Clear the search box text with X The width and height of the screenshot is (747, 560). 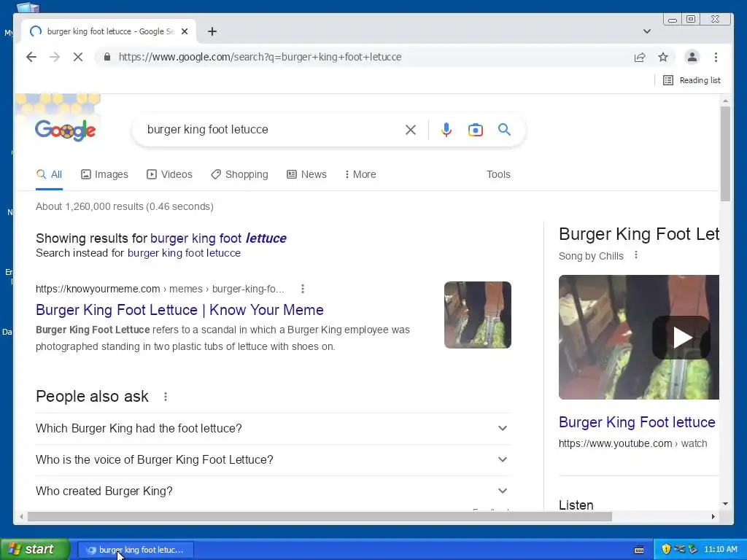pos(411,130)
